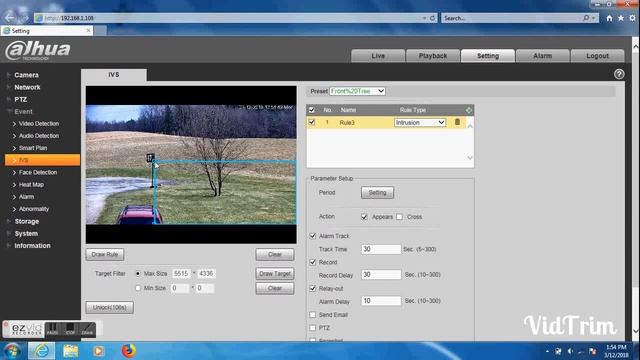Toggle the Relay-out checkbox

pyautogui.click(x=313, y=288)
